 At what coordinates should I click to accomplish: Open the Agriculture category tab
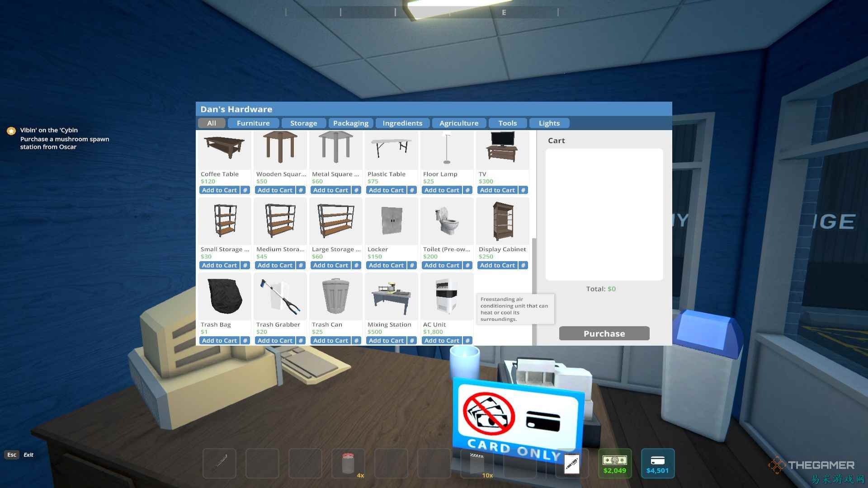(x=458, y=123)
